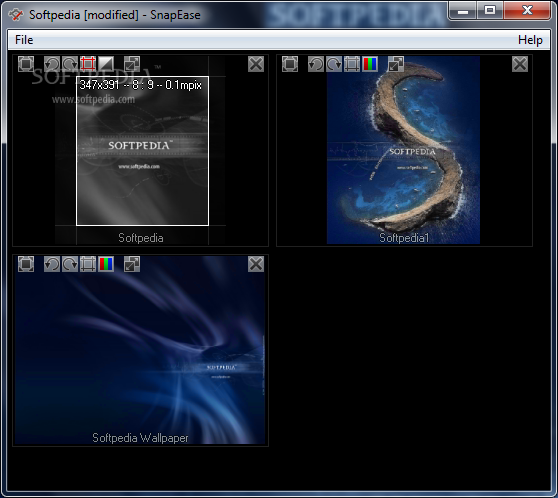Click the resize icon on Softpedia Wallpaper
This screenshot has height=498, width=558.
(132, 264)
